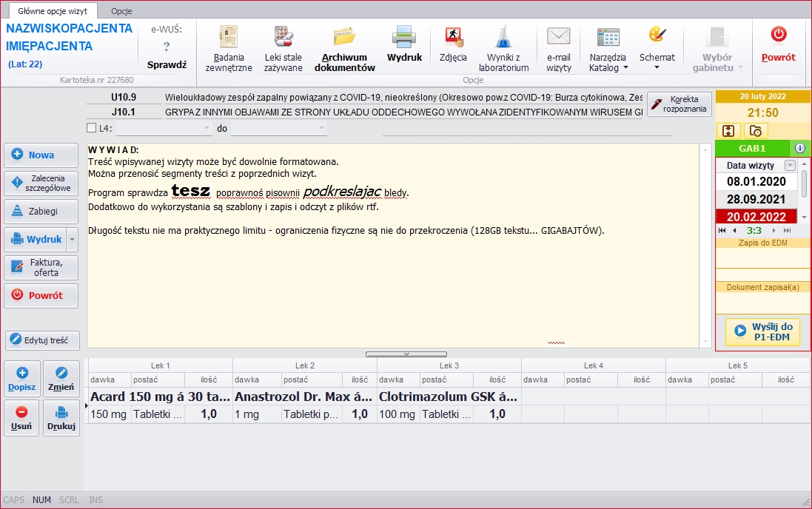Expand the Wydruk split-button arrow in sidebar
The width and height of the screenshot is (812, 509).
pos(72,240)
